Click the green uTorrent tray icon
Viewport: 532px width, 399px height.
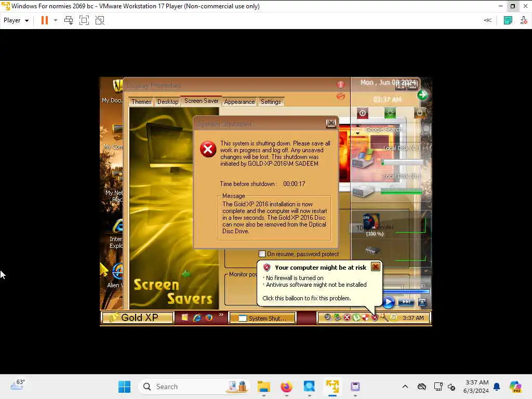point(356,317)
